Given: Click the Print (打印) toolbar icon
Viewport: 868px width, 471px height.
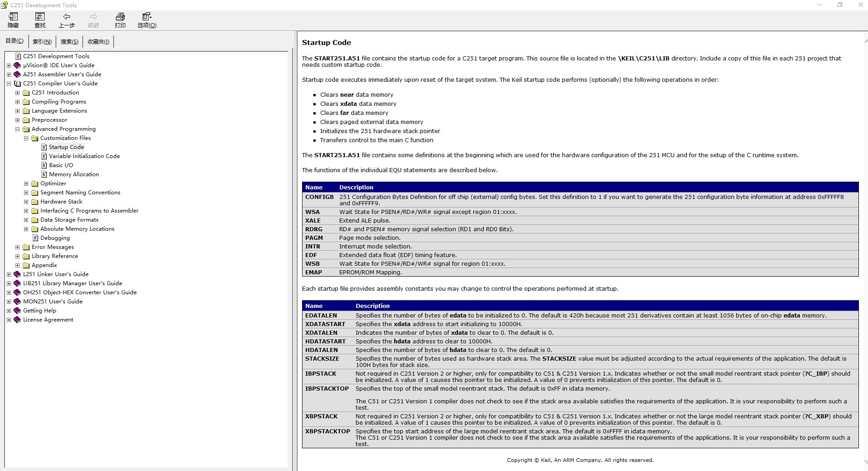Looking at the screenshot, I should tap(120, 20).
